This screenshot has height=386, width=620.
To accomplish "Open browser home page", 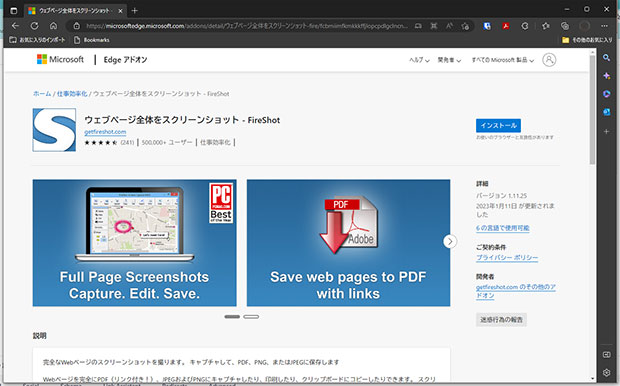I will (x=53, y=26).
